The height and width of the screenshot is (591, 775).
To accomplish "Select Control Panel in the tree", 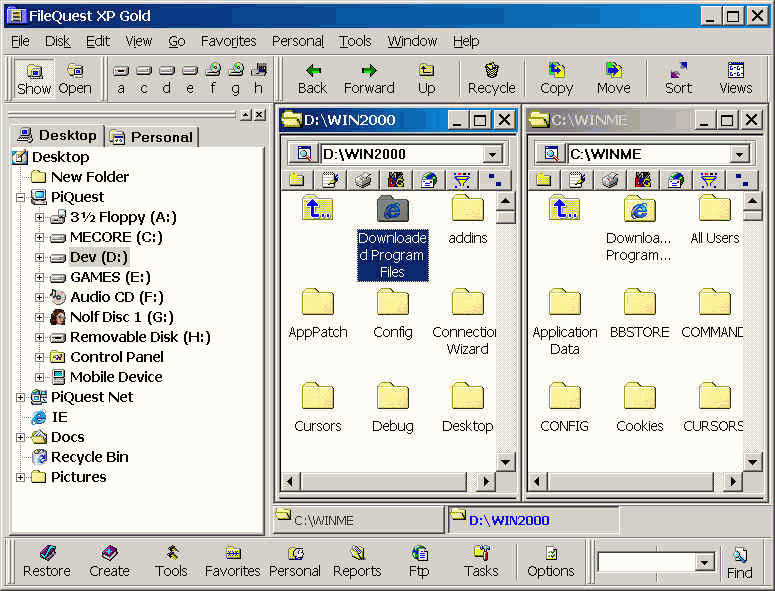I will 107,357.
